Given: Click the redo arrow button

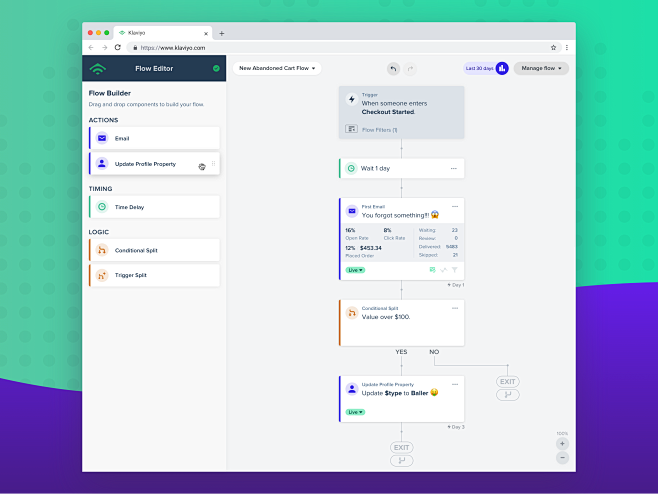Looking at the screenshot, I should (x=410, y=69).
